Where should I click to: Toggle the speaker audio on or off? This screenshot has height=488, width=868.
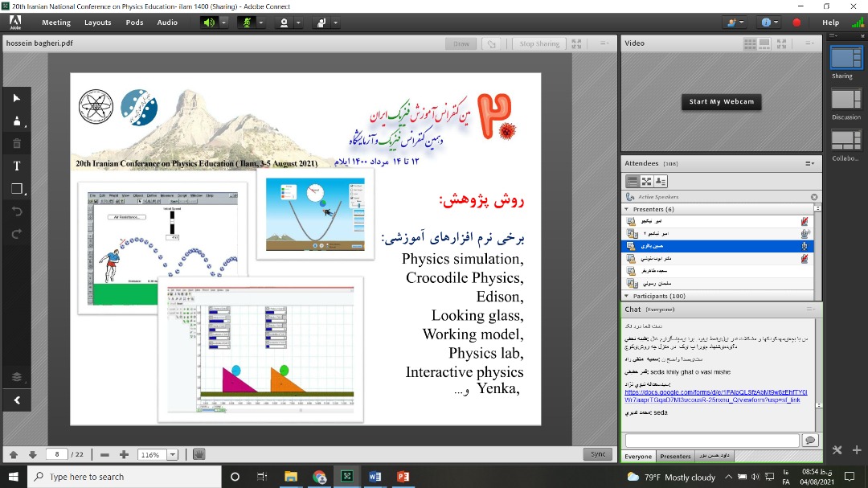tap(209, 23)
